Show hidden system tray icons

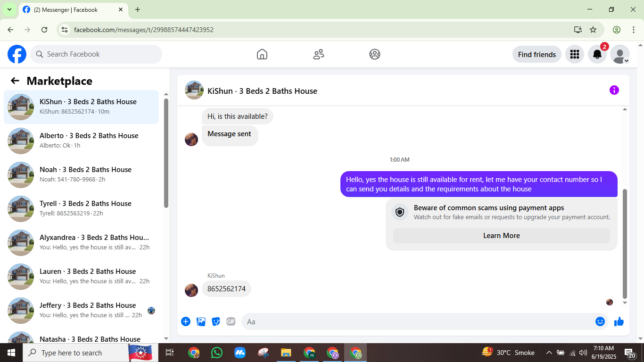click(x=549, y=353)
